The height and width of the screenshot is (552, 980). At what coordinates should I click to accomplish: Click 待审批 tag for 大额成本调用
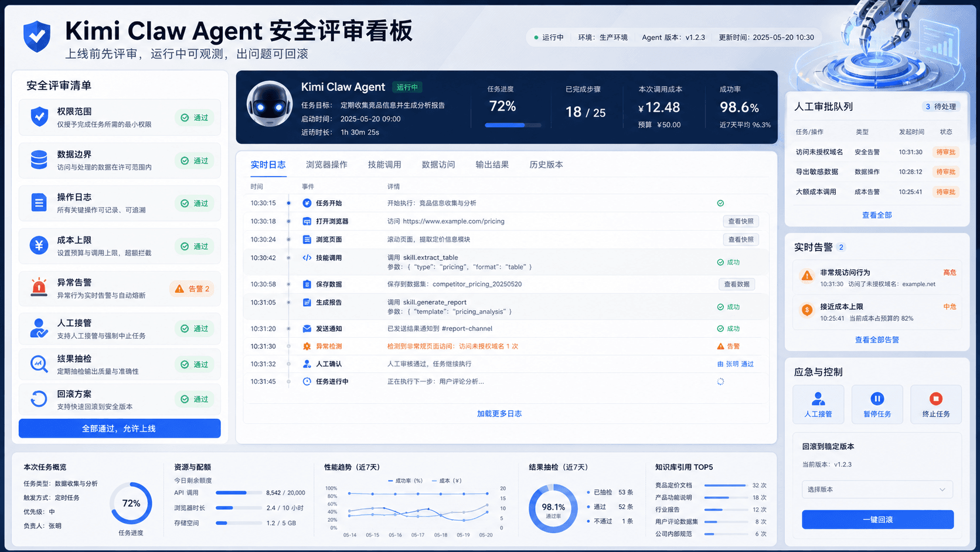(946, 192)
